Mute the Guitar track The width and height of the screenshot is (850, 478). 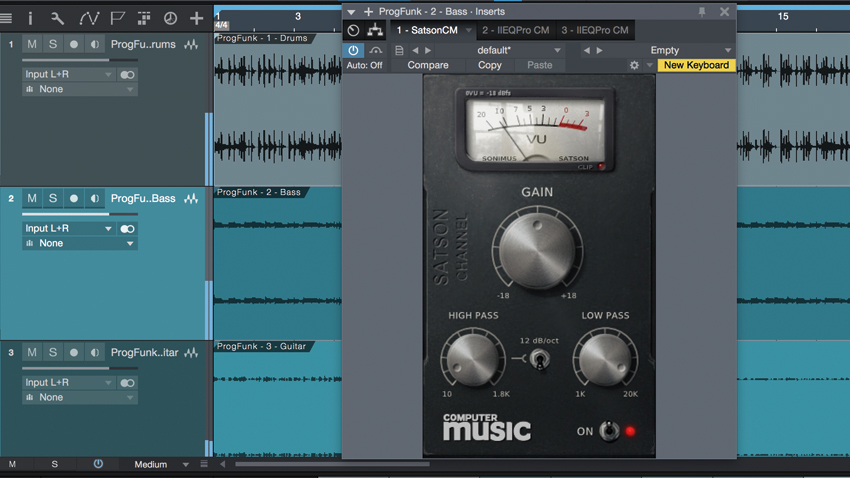(32, 352)
